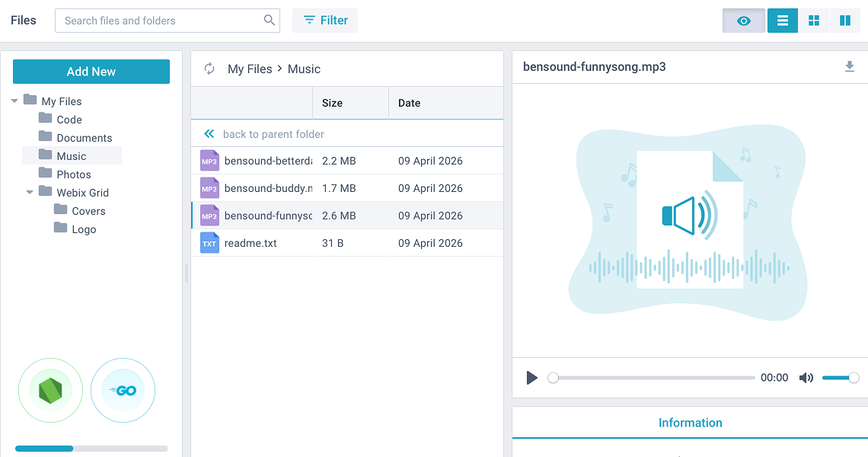Screen dimensions: 868x457
Task: Open the Filter options
Action: point(325,21)
